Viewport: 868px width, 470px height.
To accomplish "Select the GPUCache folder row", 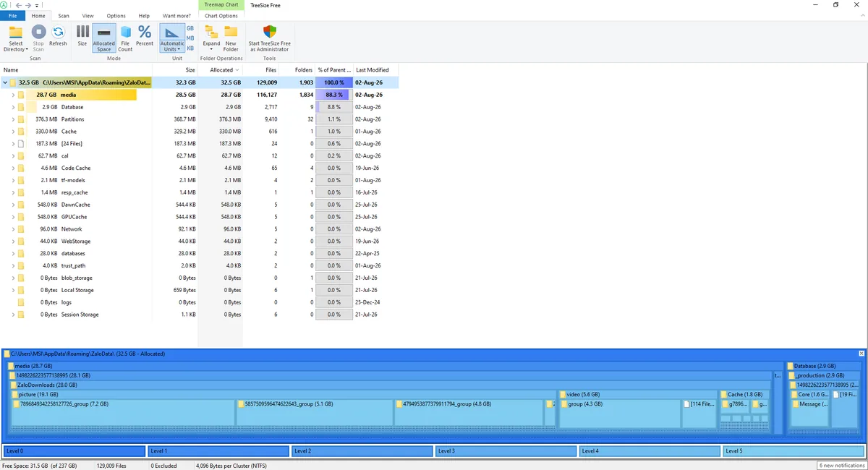I will pyautogui.click(x=199, y=217).
